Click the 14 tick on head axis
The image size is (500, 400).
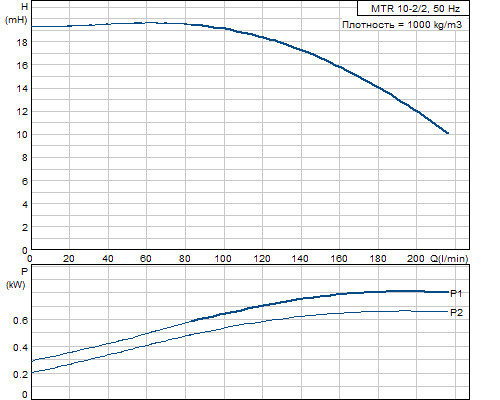pyautogui.click(x=22, y=89)
